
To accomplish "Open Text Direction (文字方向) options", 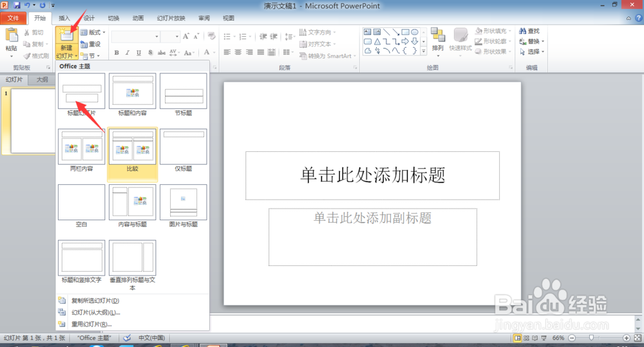I will coord(317,32).
